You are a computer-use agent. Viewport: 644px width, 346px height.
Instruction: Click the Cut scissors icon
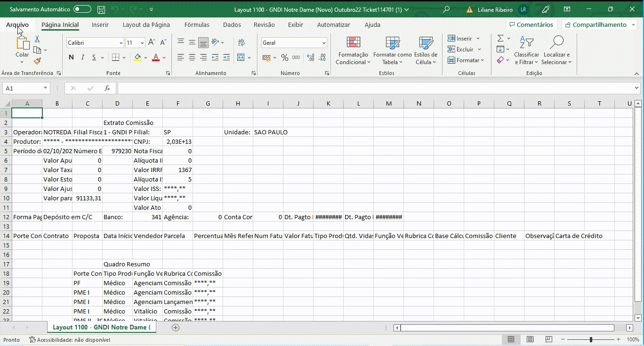pyautogui.click(x=37, y=40)
